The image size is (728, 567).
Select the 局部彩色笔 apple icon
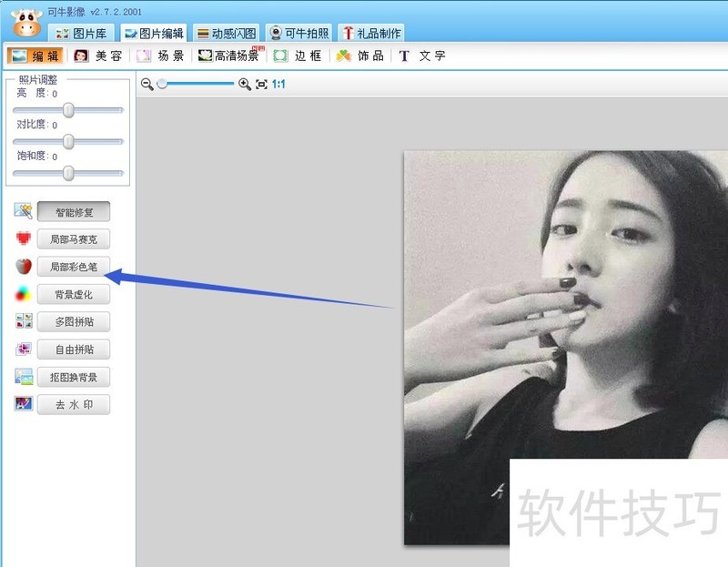(x=21, y=266)
